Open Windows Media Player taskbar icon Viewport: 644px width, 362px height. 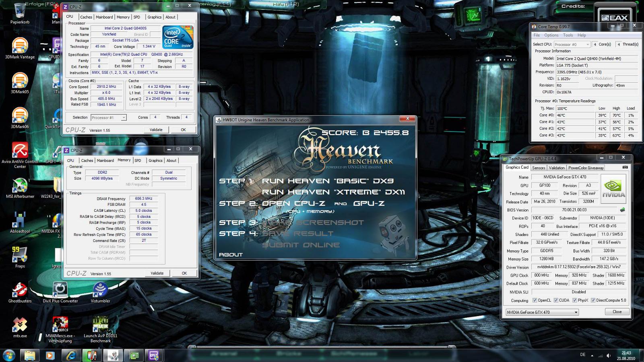(50, 356)
